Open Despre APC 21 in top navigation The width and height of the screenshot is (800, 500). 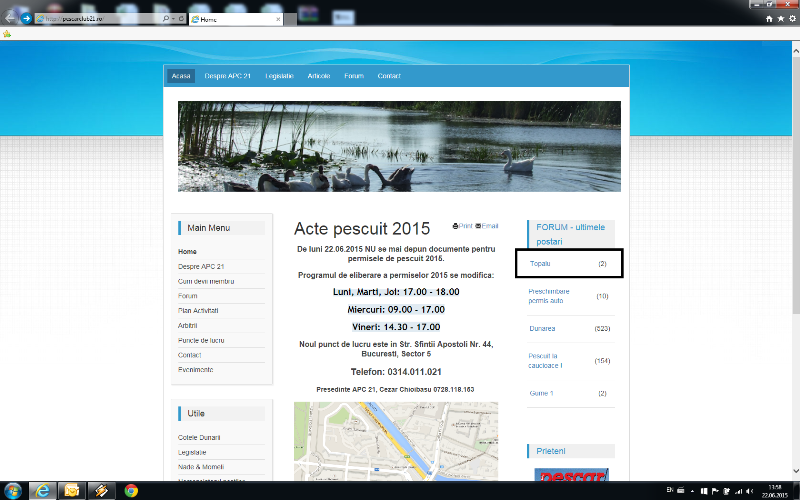tap(227, 76)
